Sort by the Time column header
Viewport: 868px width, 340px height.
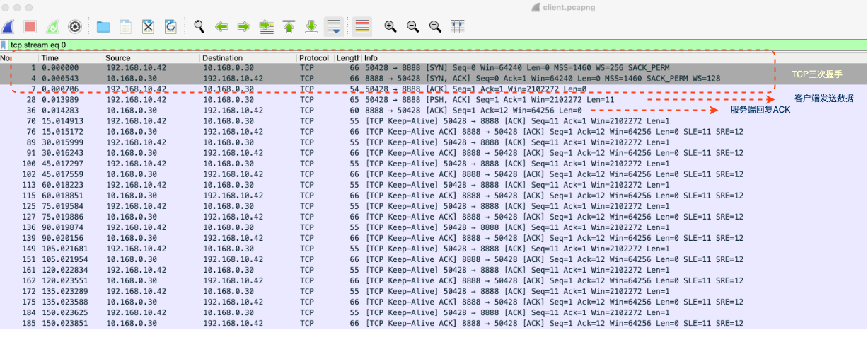pyautogui.click(x=69, y=57)
